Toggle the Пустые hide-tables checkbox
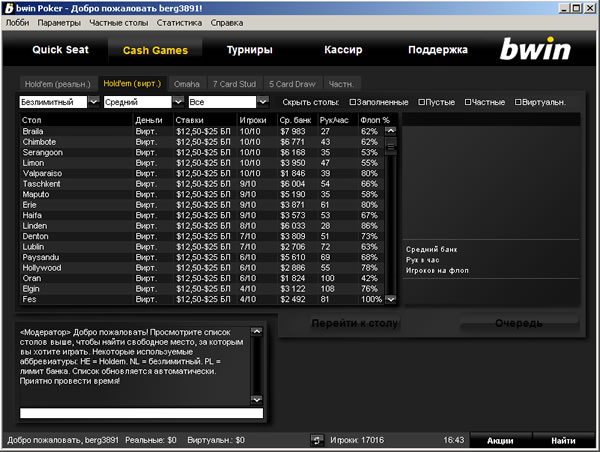This screenshot has height=452, width=600. (421, 102)
